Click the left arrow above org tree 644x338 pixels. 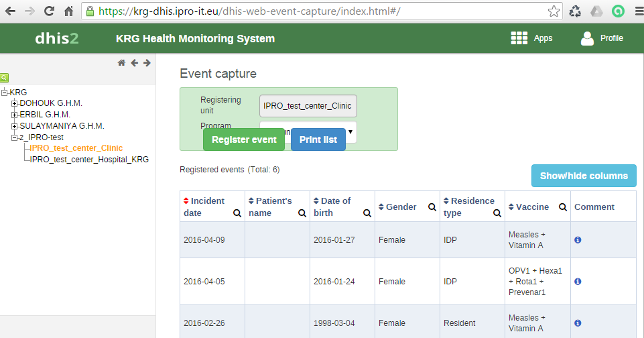coord(134,63)
